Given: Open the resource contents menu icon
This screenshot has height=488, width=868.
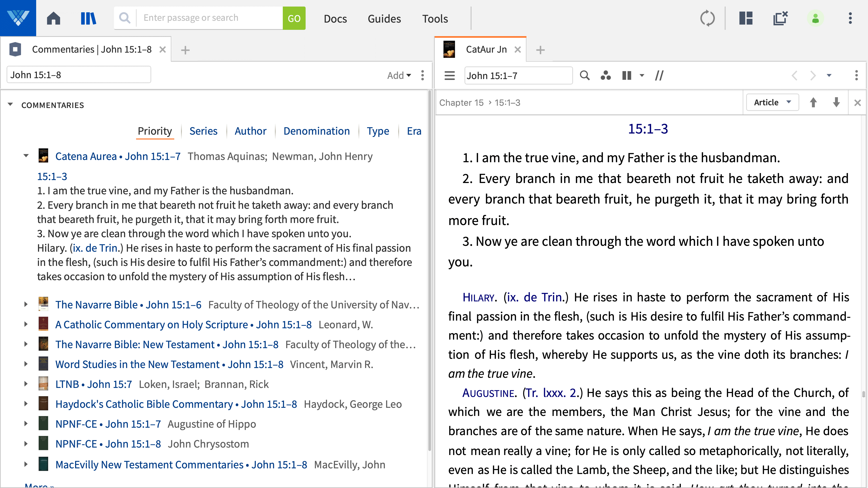Looking at the screenshot, I should pos(450,75).
